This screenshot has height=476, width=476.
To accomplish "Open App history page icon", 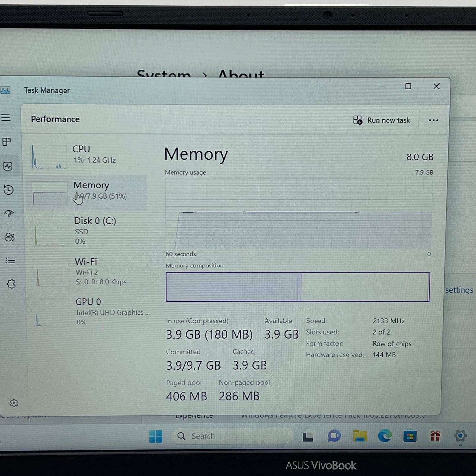I will tap(8, 190).
